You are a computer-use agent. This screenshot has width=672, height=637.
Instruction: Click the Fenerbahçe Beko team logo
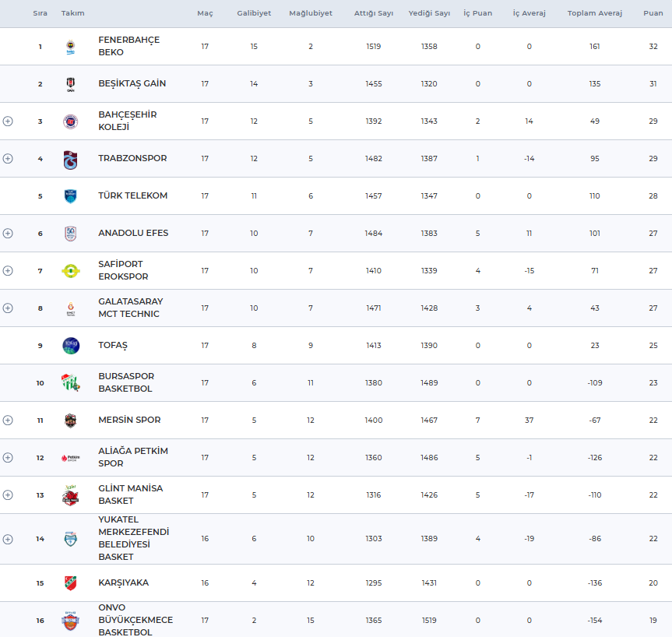tap(71, 47)
